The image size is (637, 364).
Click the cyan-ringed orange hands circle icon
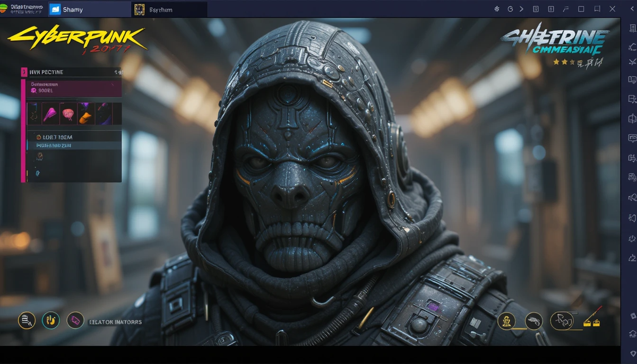51,320
